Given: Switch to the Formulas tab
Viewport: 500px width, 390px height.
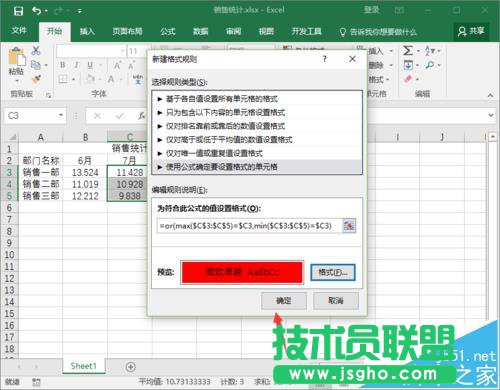Looking at the screenshot, I should (168, 31).
